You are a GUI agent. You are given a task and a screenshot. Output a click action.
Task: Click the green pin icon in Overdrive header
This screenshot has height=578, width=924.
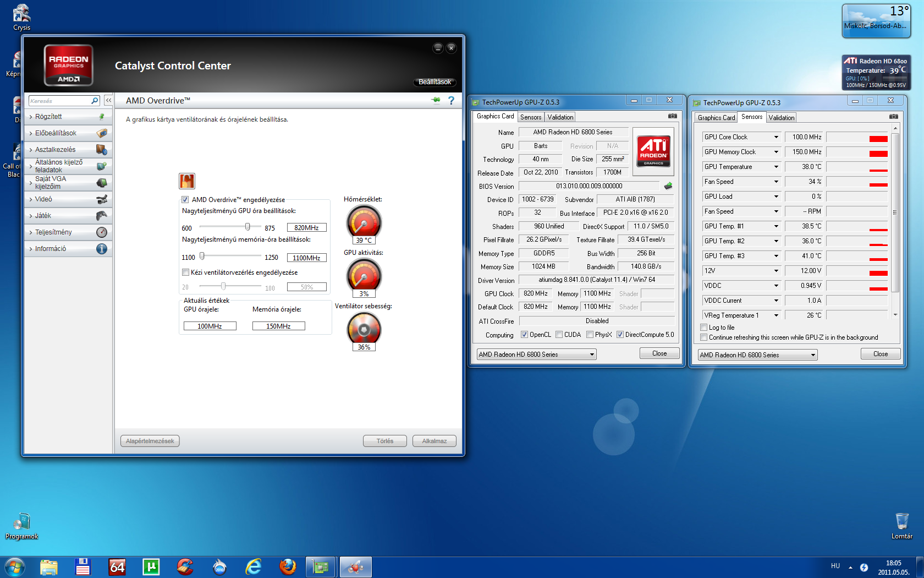tap(436, 100)
